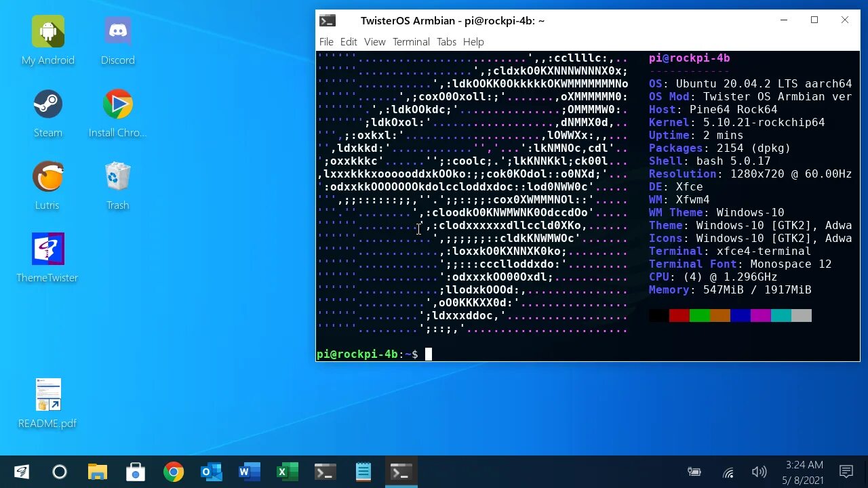
Task: Click the Packages 2154 (dpkg) line
Action: [719, 148]
